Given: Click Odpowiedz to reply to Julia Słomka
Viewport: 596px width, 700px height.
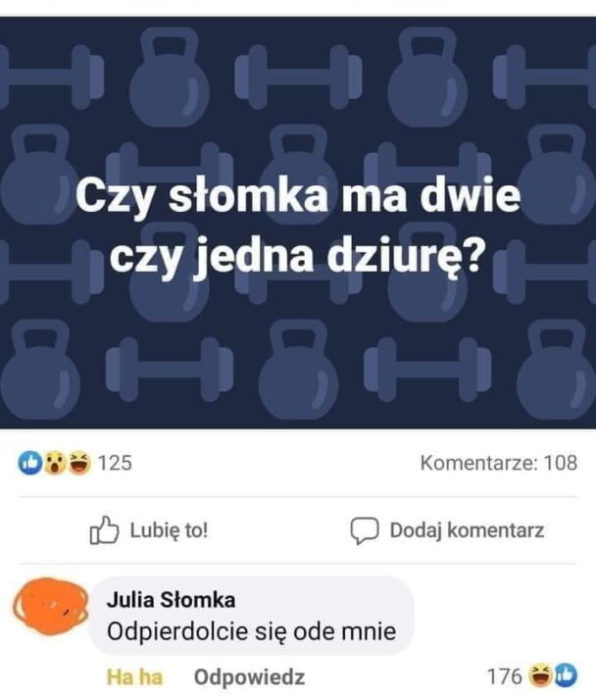Looking at the screenshot, I should click(249, 676).
